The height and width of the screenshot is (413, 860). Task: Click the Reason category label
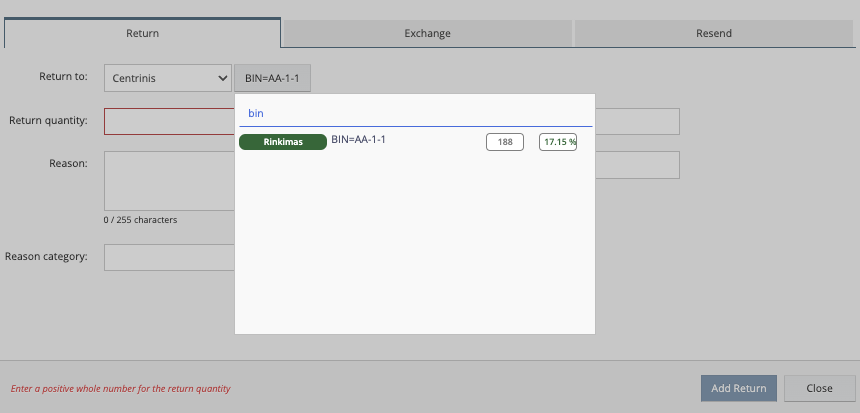[46, 256]
